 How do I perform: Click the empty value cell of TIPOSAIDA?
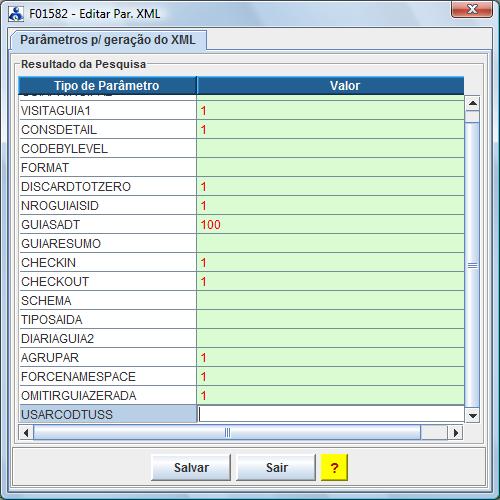[331, 319]
